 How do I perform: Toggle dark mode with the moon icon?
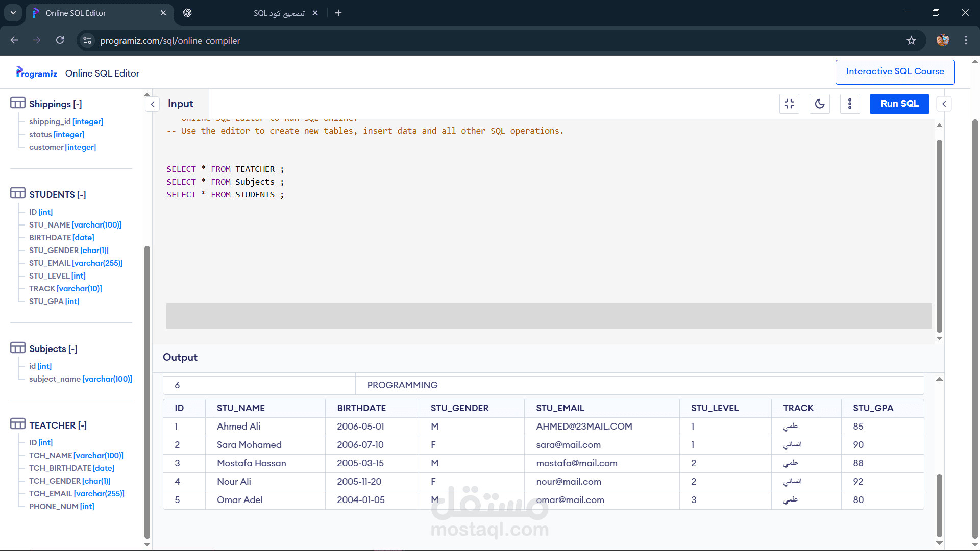tap(819, 104)
